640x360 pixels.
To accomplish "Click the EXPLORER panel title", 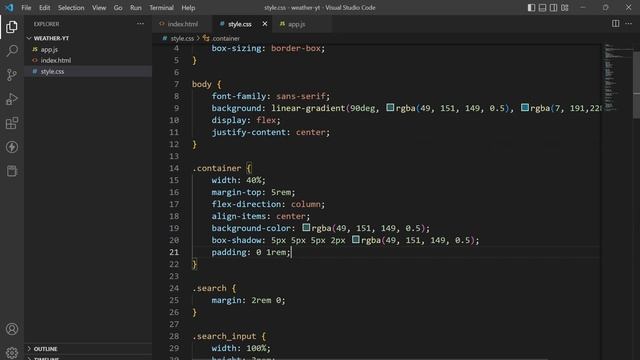I will pos(47,24).
